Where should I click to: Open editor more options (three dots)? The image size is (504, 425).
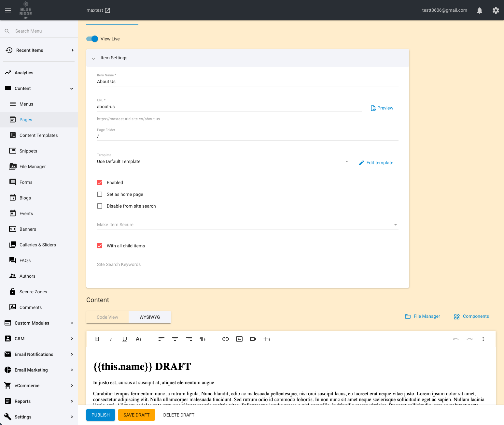(483, 339)
